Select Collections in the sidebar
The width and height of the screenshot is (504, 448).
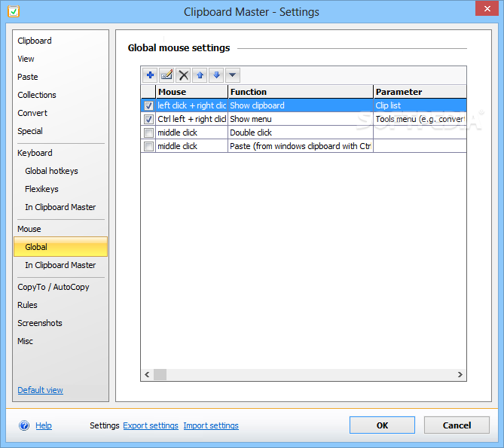click(x=37, y=95)
